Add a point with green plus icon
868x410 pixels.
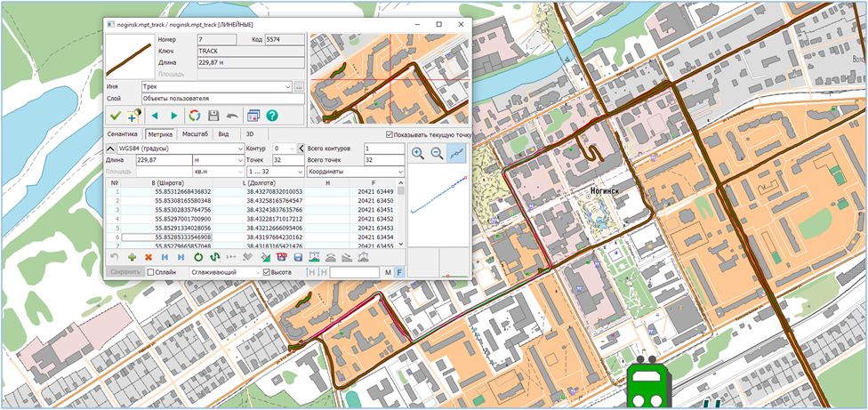coord(132,257)
